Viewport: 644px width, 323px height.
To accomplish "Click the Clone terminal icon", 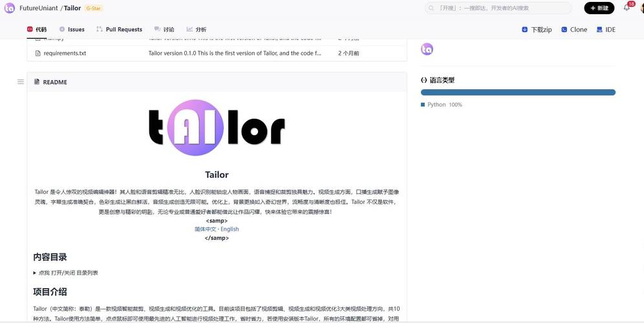I will click(564, 30).
